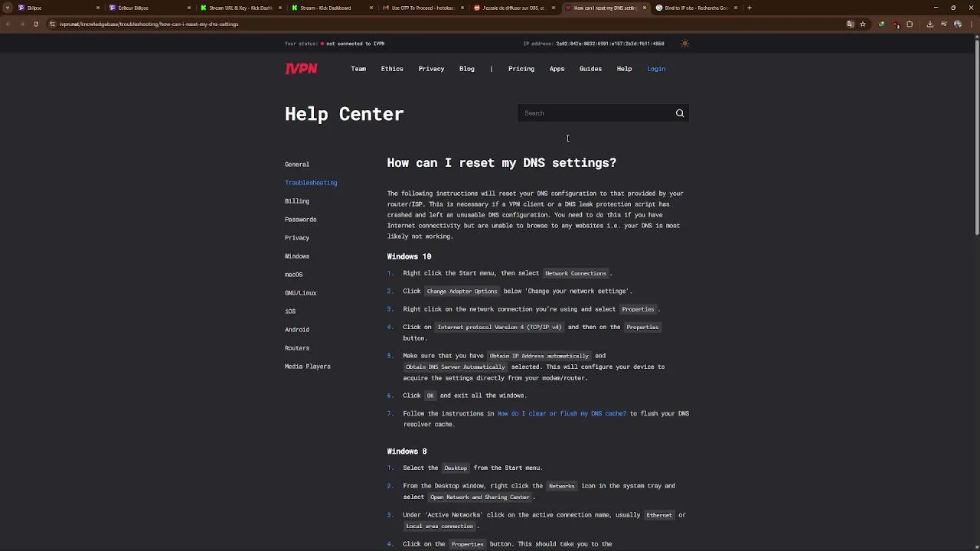This screenshot has height=551, width=980.
Task: Go forward with the browser forward arrow
Action: [21, 24]
